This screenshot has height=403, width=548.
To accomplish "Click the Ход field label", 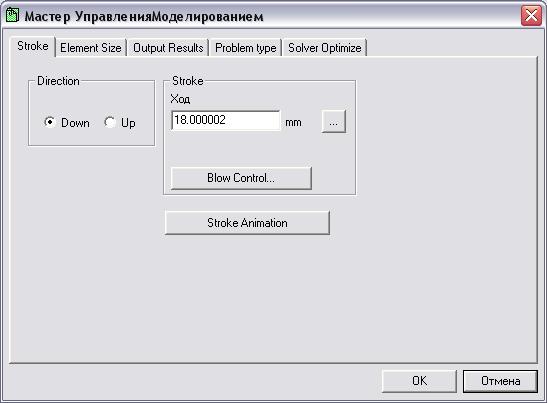I will point(180,99).
